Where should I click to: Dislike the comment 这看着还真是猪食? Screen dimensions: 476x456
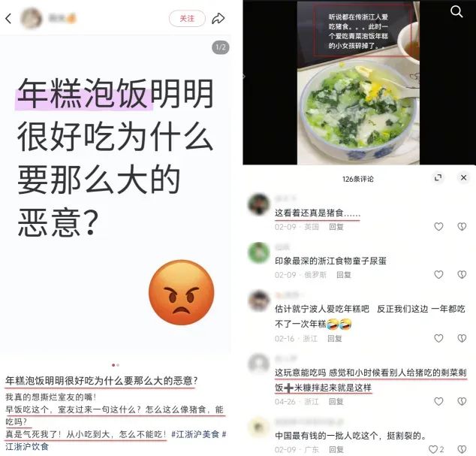[x=462, y=227]
